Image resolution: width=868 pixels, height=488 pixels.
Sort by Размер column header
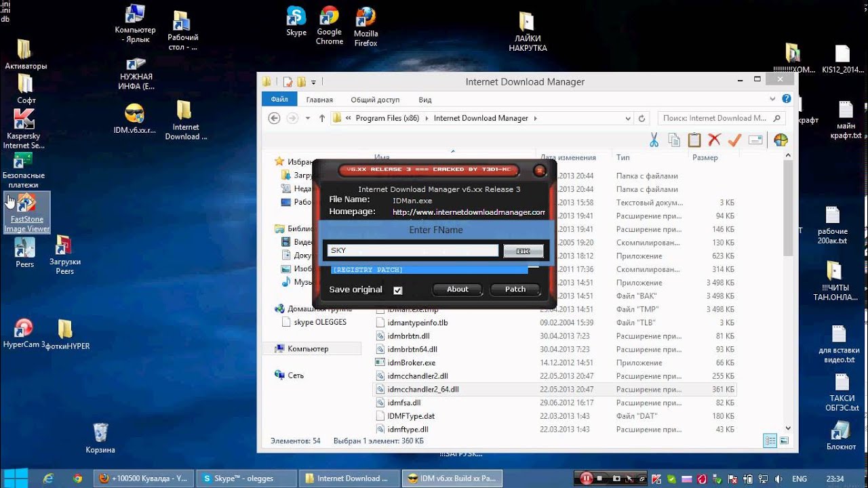click(705, 157)
